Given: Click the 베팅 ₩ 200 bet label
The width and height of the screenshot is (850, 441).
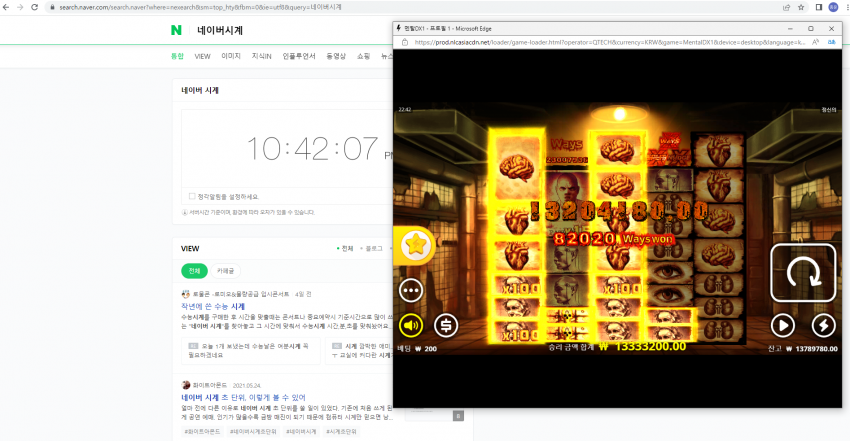Looking at the screenshot, I should [417, 349].
